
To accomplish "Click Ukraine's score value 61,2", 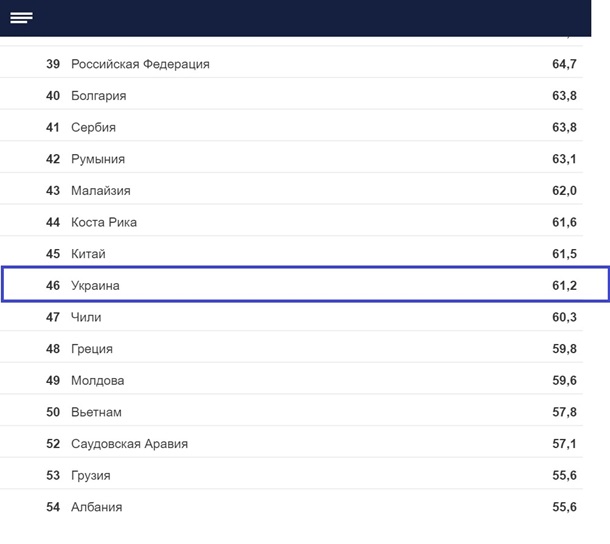I will point(564,286).
